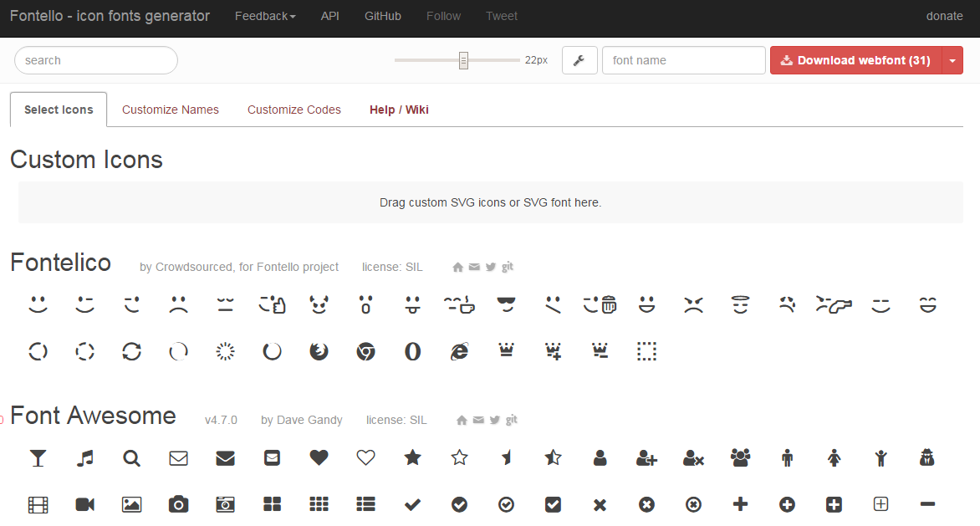Screen dimensions: 980x526
Task: Choose the minus sign icon
Action: (x=927, y=504)
